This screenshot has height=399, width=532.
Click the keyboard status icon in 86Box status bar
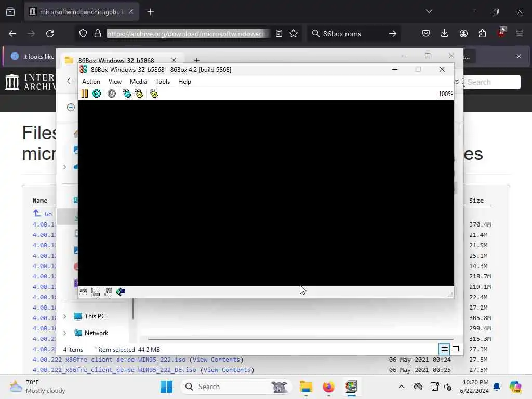(x=83, y=292)
